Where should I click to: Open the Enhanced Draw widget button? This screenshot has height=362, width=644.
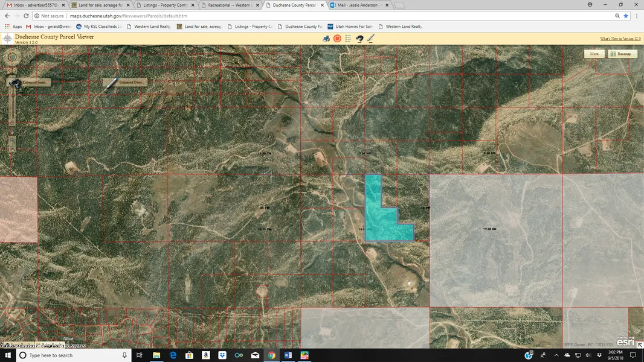point(126,82)
